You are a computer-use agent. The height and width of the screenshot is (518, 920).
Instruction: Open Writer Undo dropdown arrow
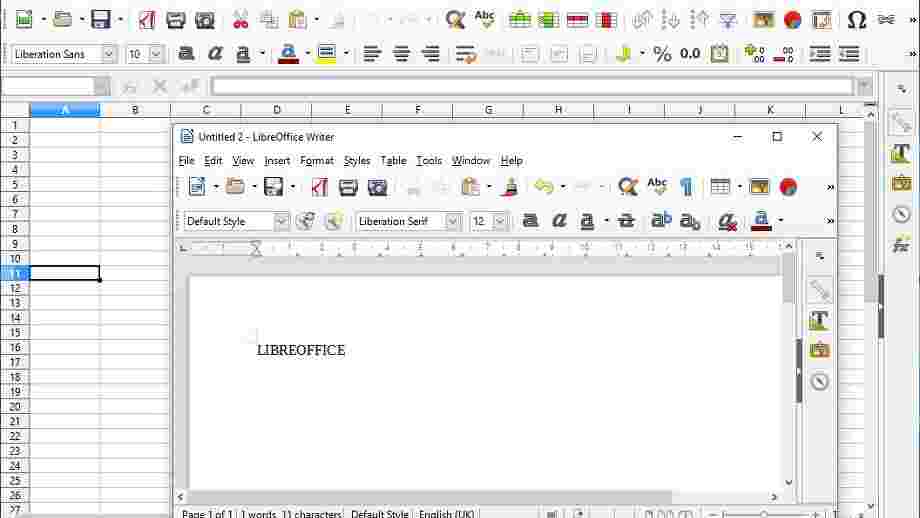point(563,187)
